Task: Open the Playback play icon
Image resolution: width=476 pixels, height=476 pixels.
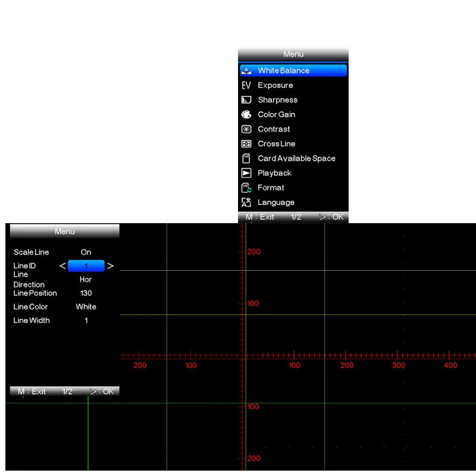Action: coord(246,173)
